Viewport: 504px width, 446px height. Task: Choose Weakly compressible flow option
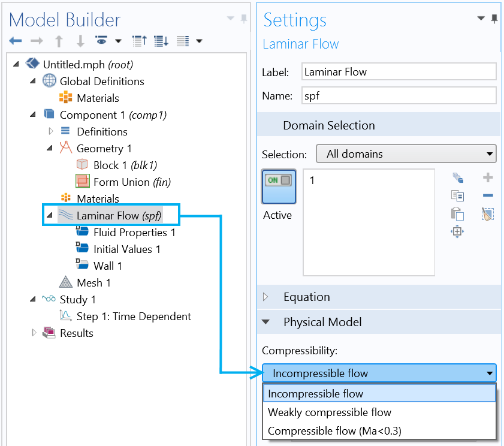tap(379, 412)
